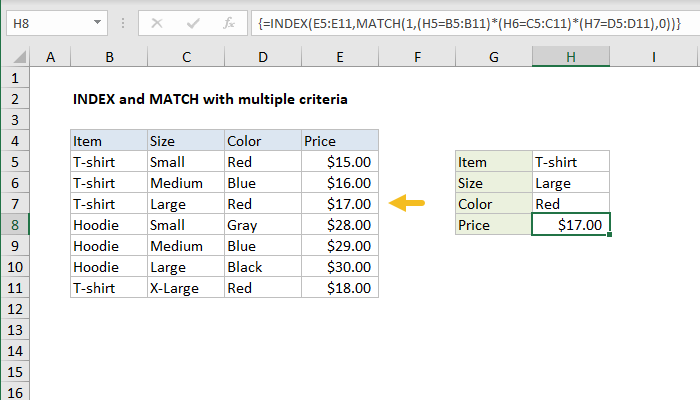Select column I header
700x400 pixels.
point(654,57)
